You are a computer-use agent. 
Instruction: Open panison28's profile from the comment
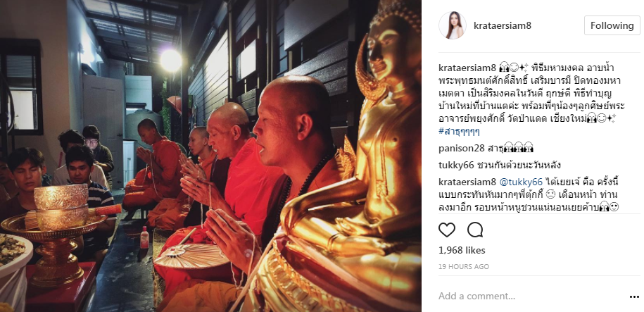(460, 148)
